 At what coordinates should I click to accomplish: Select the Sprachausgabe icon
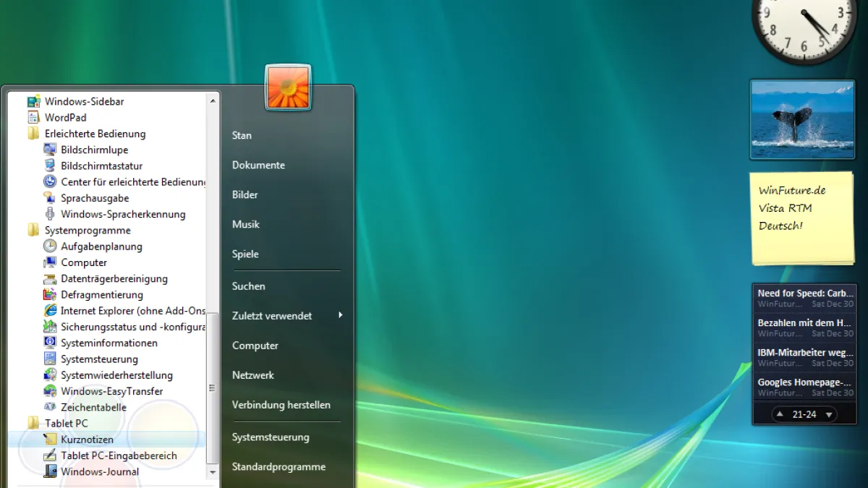click(49, 198)
